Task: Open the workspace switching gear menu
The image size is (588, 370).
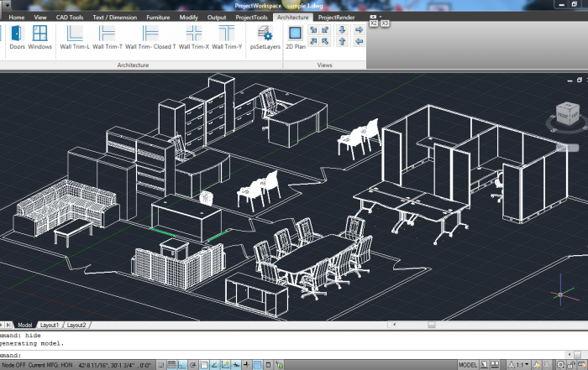Action: pyautogui.click(x=560, y=365)
